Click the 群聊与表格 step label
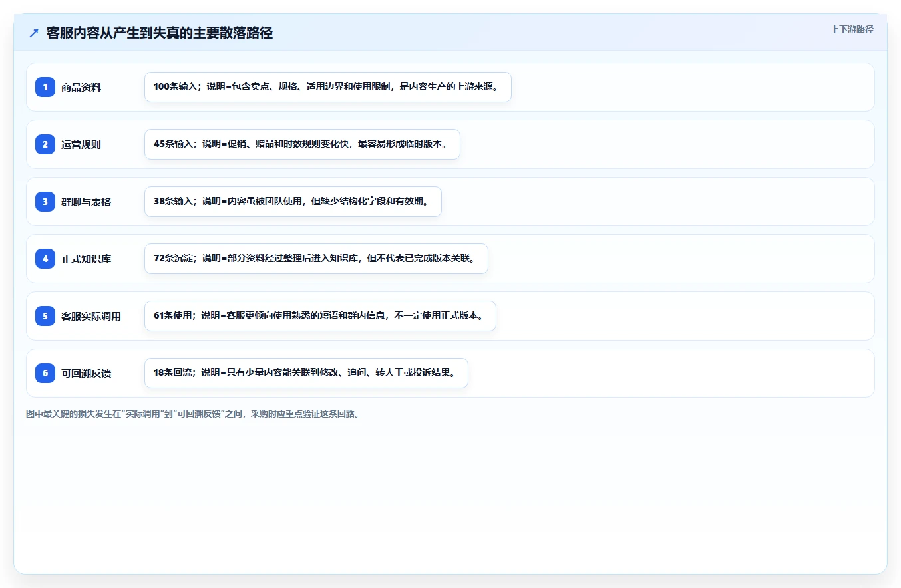Screen dimensions: 901x588 pyautogui.click(x=87, y=202)
